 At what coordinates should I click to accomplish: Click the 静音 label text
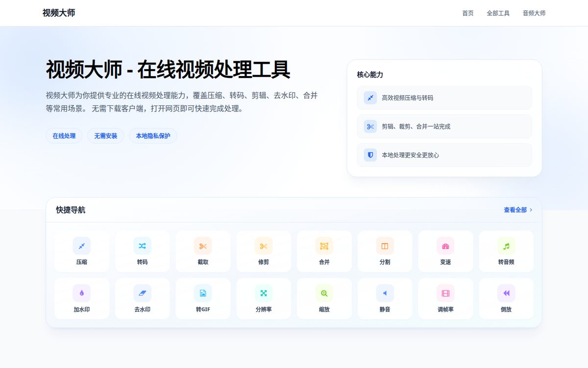point(385,310)
